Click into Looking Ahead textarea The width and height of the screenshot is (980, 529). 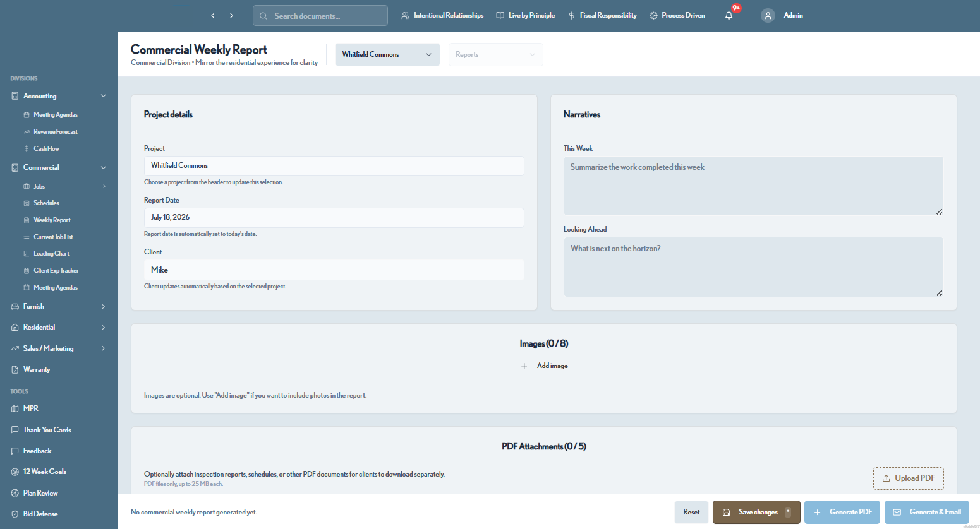(x=753, y=267)
